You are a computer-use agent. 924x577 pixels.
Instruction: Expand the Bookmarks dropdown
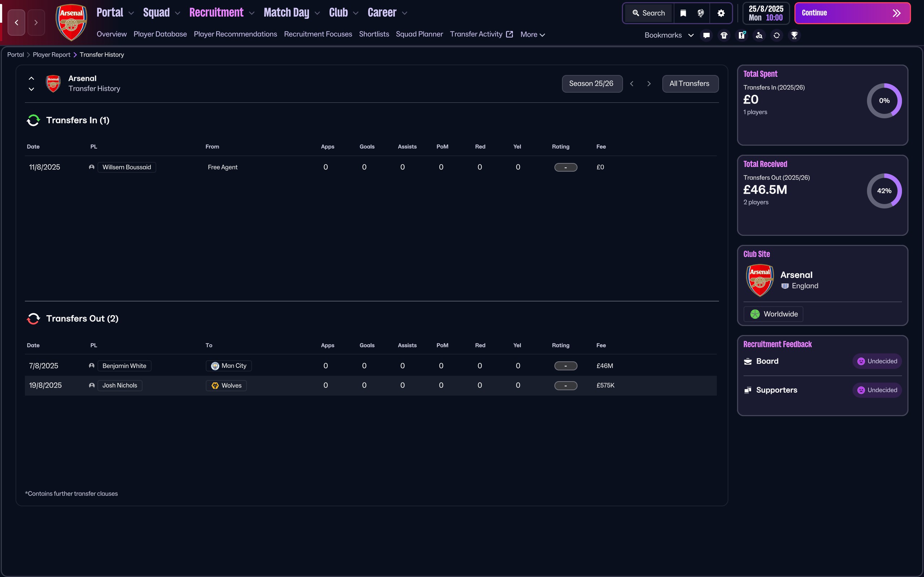[x=669, y=35]
